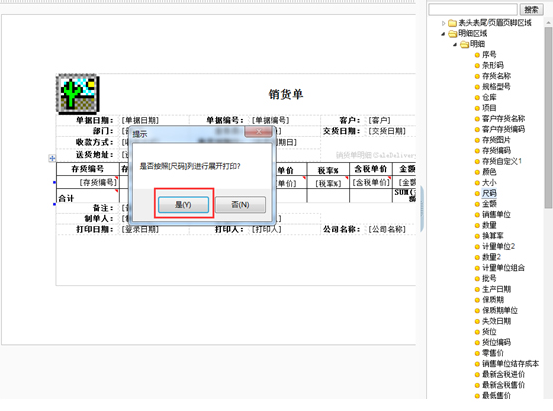Confirm with the 是(Y) button

(x=183, y=205)
